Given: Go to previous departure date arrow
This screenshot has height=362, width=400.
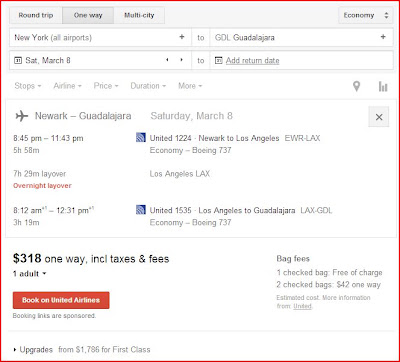Looking at the screenshot, I should 167,60.
